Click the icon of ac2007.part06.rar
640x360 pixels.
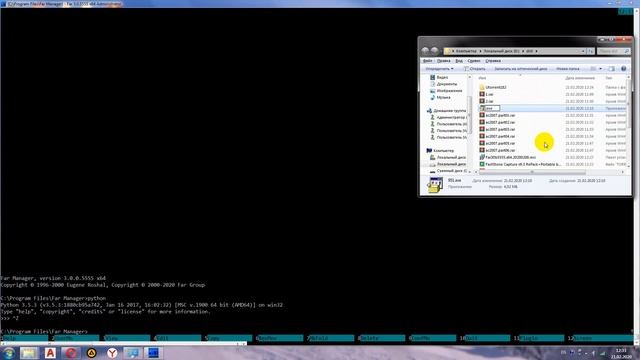click(482, 150)
